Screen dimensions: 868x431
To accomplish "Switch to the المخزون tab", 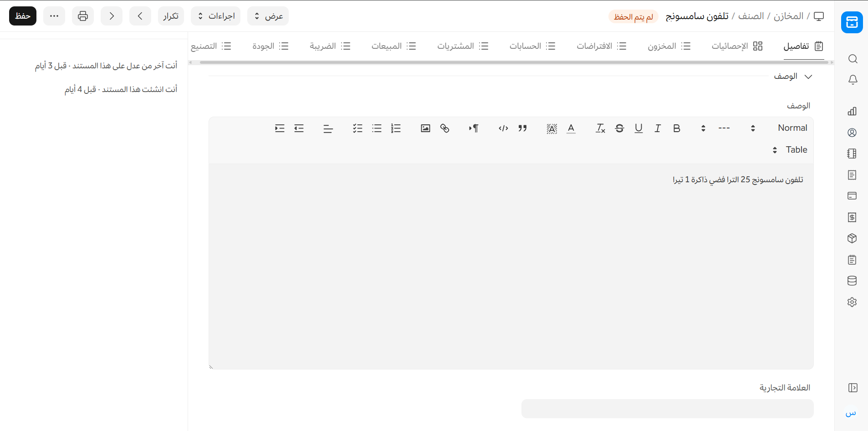I will coord(669,46).
